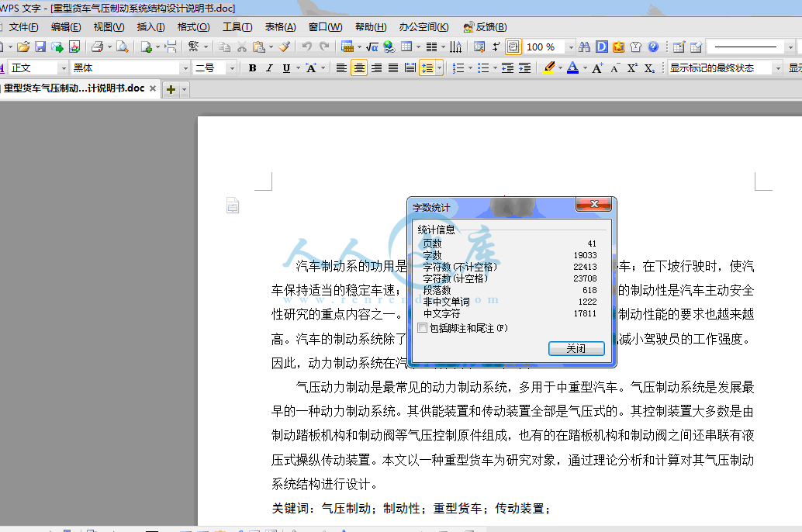
Task: Apply the yellow highlight color
Action: pyautogui.click(x=549, y=68)
